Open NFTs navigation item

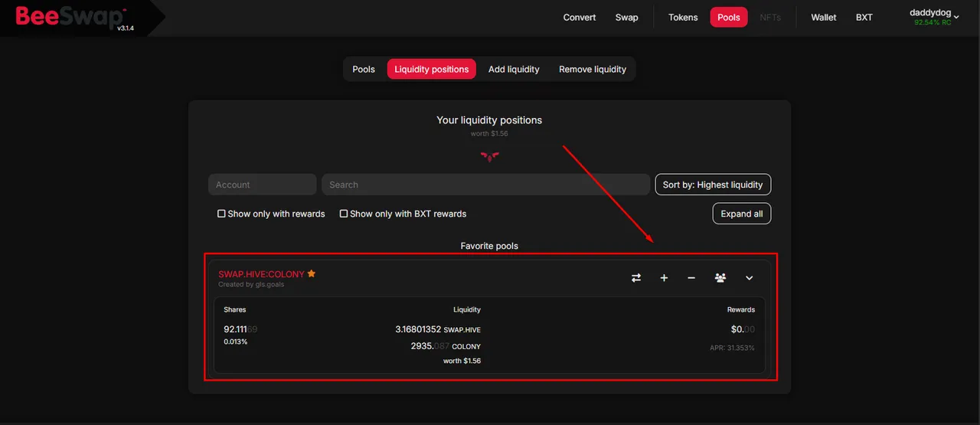point(770,17)
